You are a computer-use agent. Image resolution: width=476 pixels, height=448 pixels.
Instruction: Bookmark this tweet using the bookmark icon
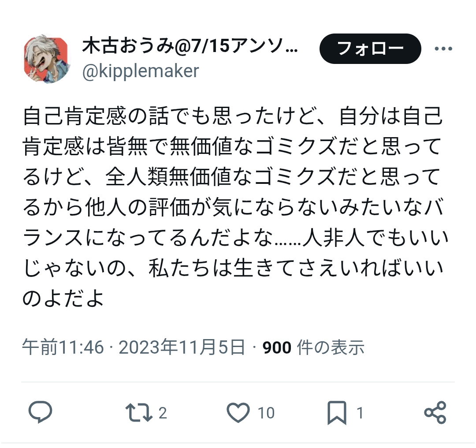(x=337, y=412)
